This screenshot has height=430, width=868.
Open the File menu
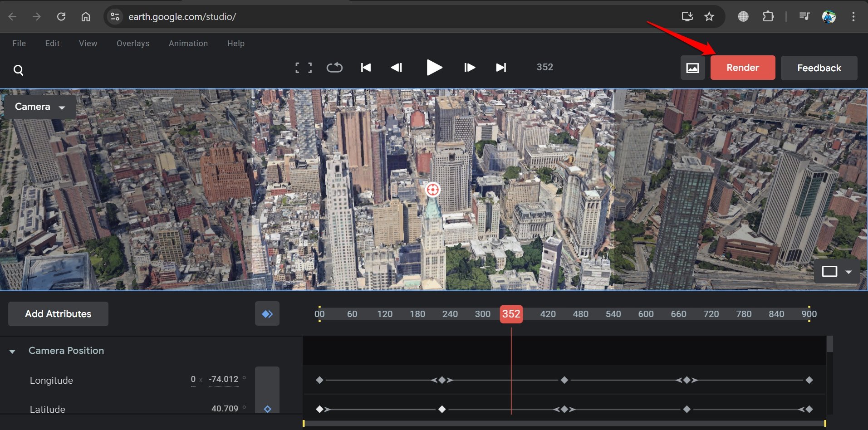coord(19,44)
